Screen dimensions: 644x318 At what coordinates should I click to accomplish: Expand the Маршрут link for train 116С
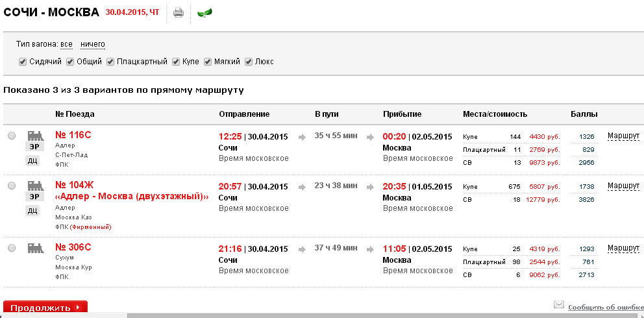(x=623, y=136)
